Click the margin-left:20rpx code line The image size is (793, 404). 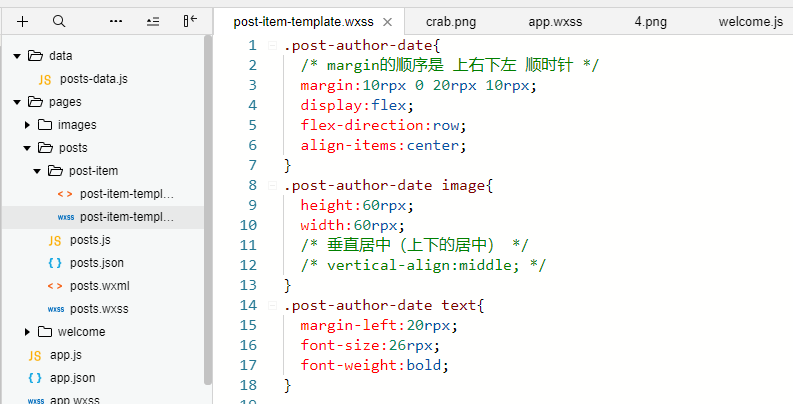pos(379,325)
